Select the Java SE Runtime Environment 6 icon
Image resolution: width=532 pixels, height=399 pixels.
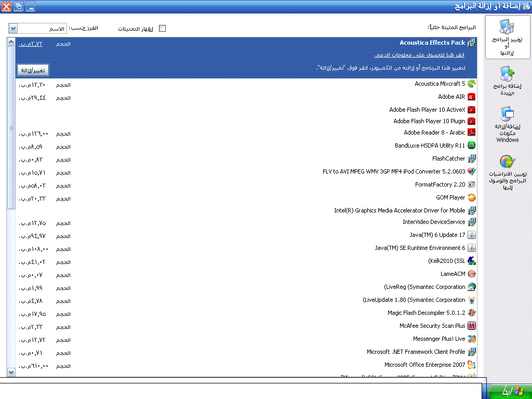click(472, 248)
